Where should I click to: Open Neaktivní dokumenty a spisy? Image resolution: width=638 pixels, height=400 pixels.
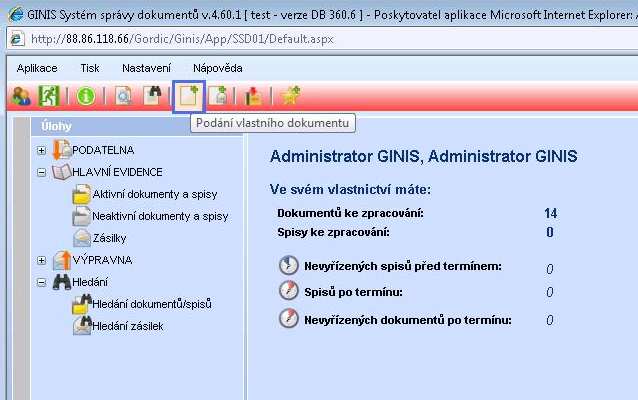(x=160, y=216)
